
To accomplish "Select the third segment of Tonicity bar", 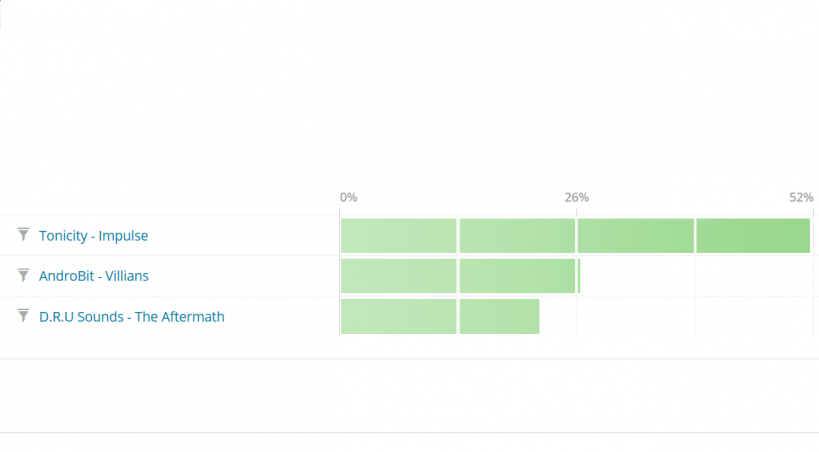I will [x=635, y=235].
